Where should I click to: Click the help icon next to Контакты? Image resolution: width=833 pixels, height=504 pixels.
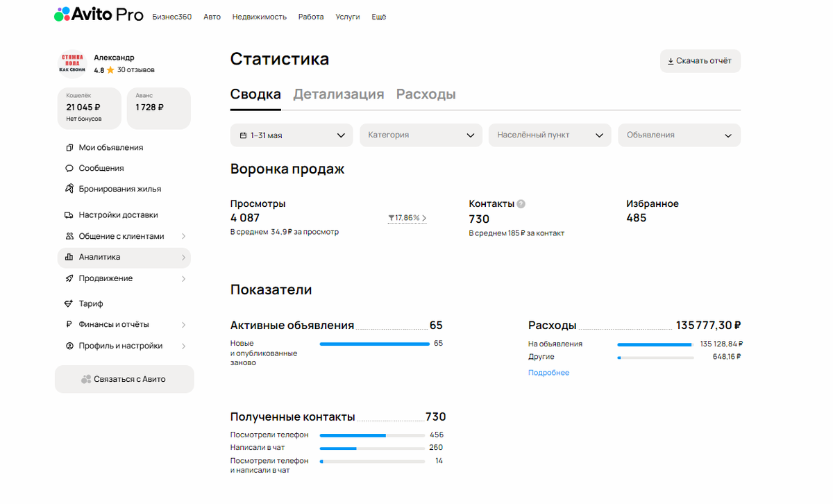coord(521,204)
